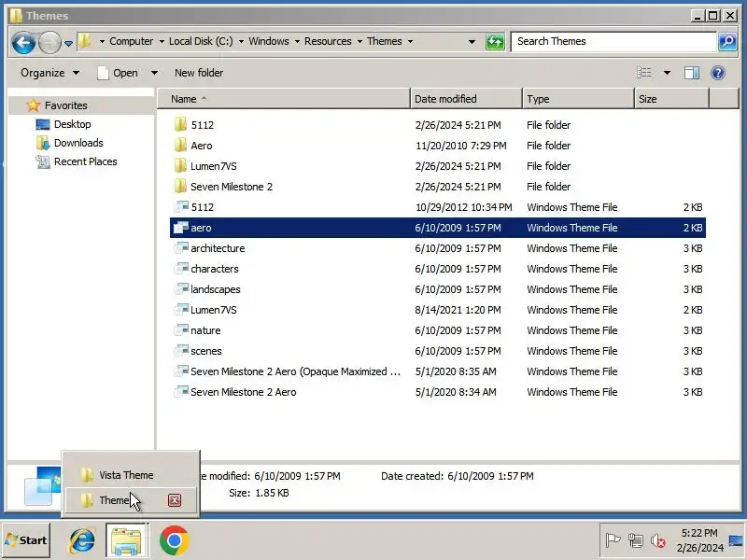Screen dimensions: 747x560
Task: Click the muted volume tray icon
Action: (658, 540)
